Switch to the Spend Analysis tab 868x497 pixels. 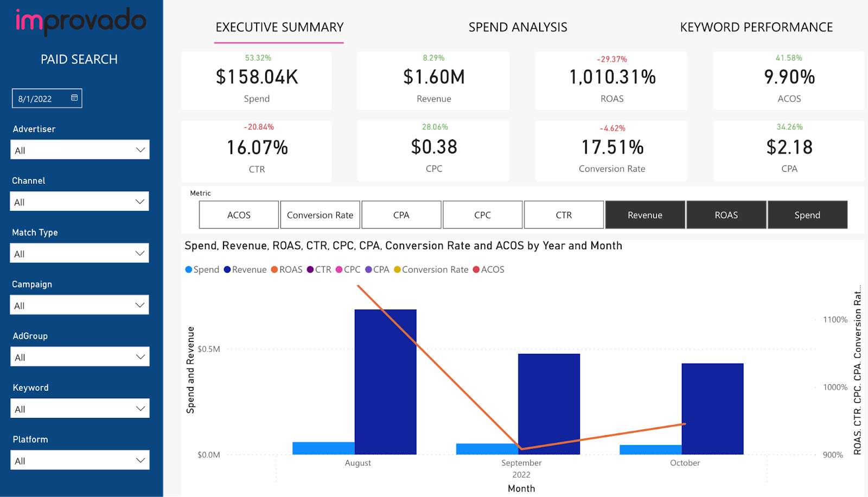[518, 27]
